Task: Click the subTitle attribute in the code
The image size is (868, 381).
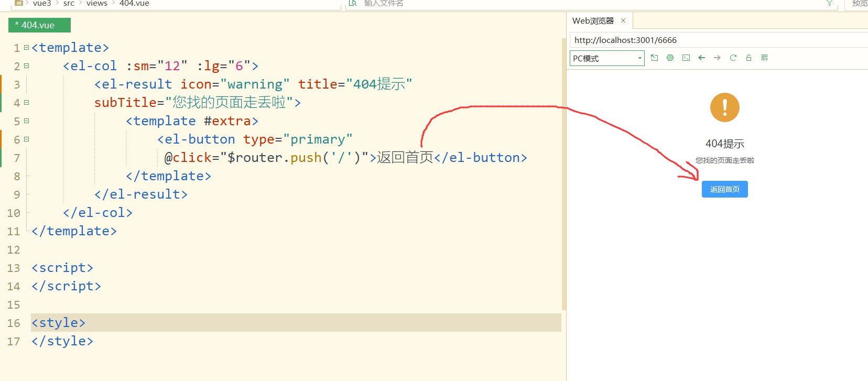Action: point(125,103)
